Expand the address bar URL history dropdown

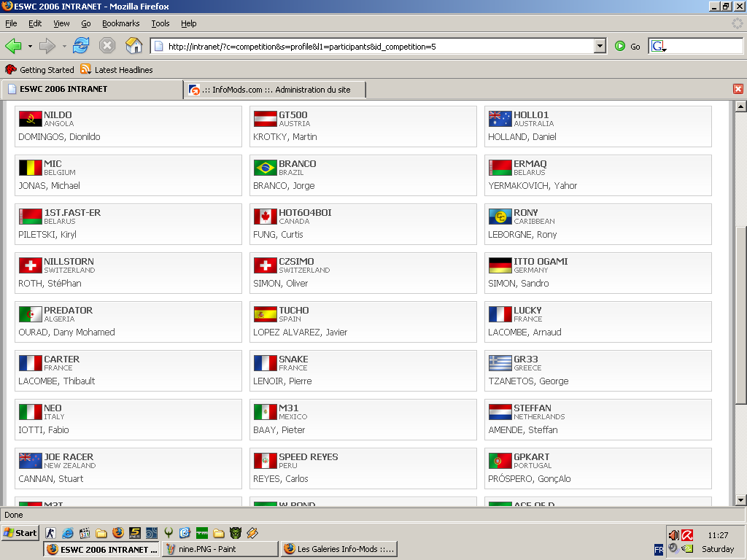(x=600, y=46)
